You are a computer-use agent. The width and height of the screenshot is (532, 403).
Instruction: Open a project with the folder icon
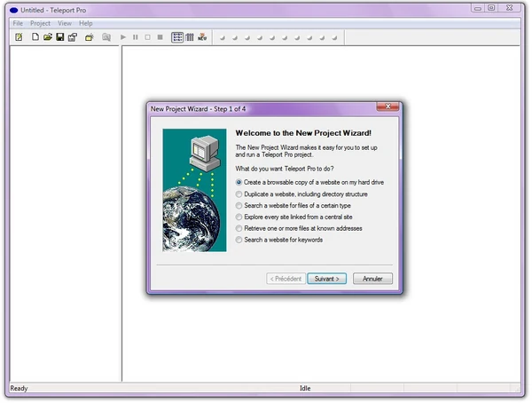[48, 36]
